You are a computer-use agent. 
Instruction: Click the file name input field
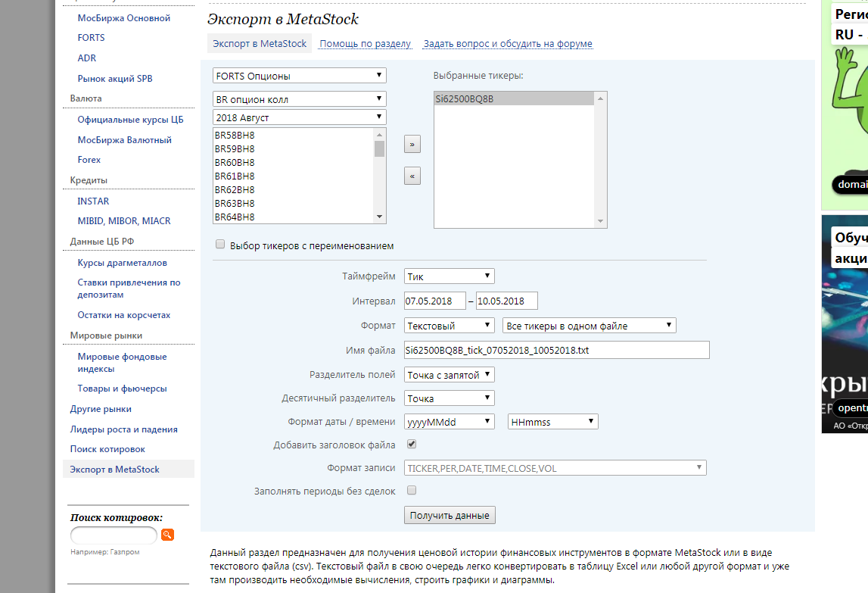click(556, 350)
